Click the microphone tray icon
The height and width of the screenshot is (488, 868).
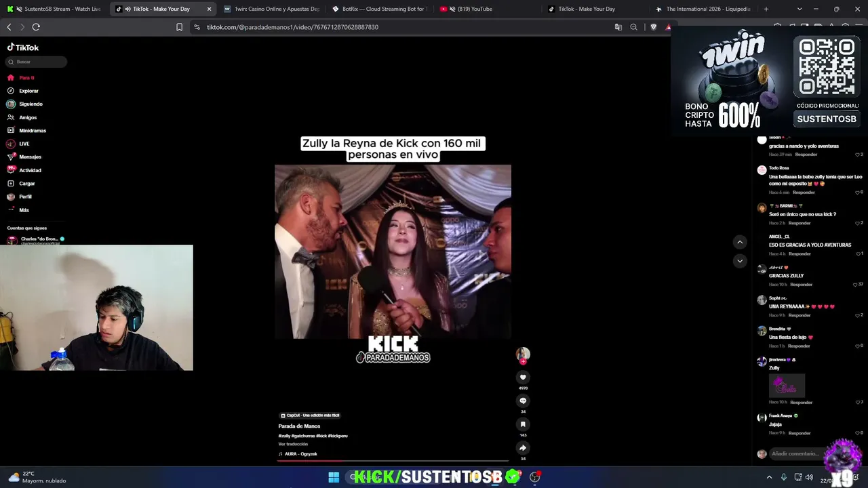[x=784, y=477]
